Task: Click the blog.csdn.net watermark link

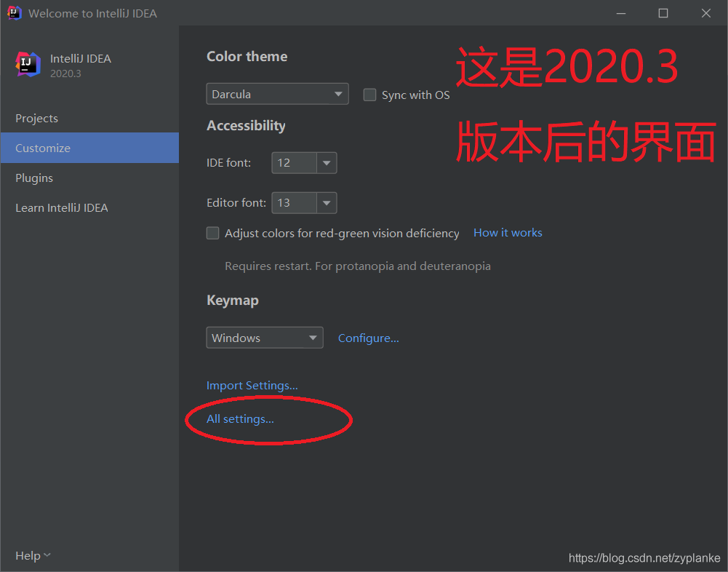Action: pyautogui.click(x=644, y=557)
